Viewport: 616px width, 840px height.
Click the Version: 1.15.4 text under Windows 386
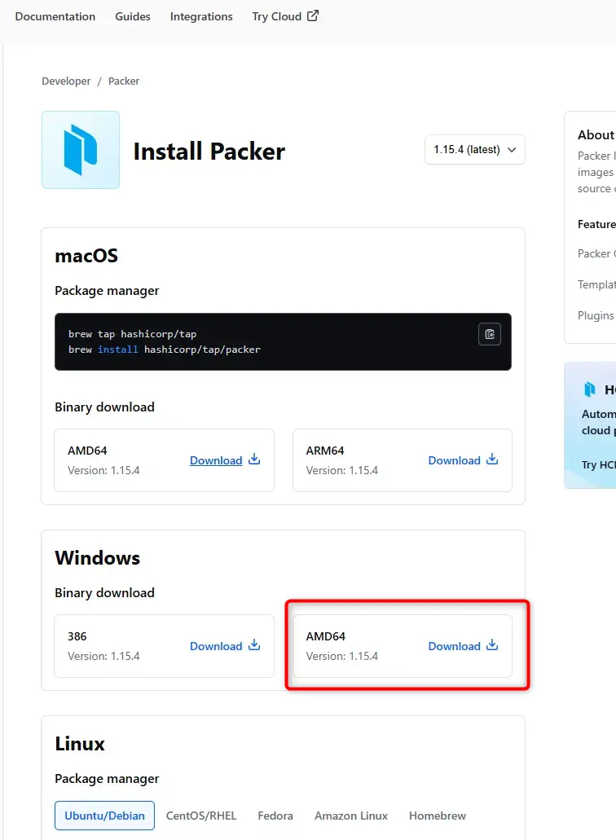pos(103,656)
